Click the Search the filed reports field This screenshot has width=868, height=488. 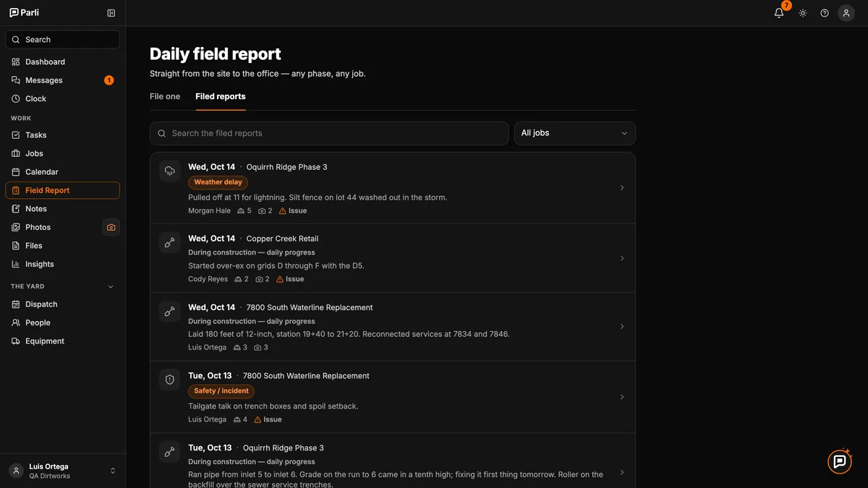point(329,133)
